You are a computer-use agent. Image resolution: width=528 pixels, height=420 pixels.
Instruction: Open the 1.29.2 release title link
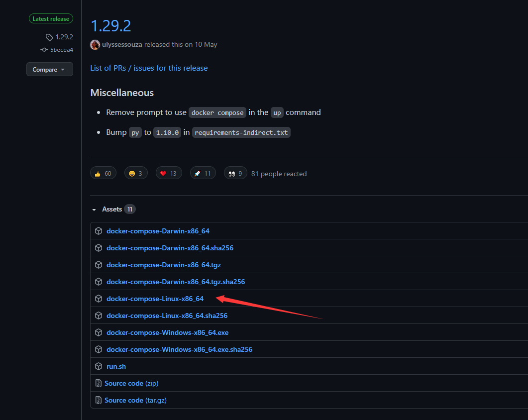(x=111, y=26)
